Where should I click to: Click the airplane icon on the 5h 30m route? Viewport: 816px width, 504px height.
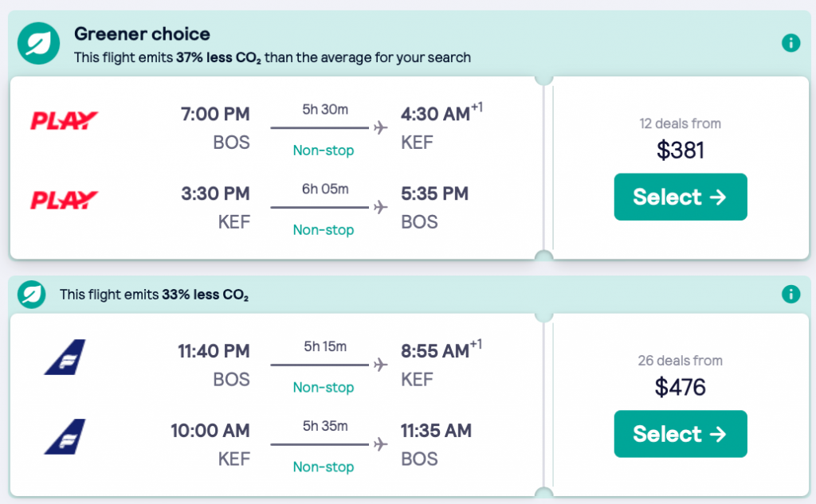380,127
